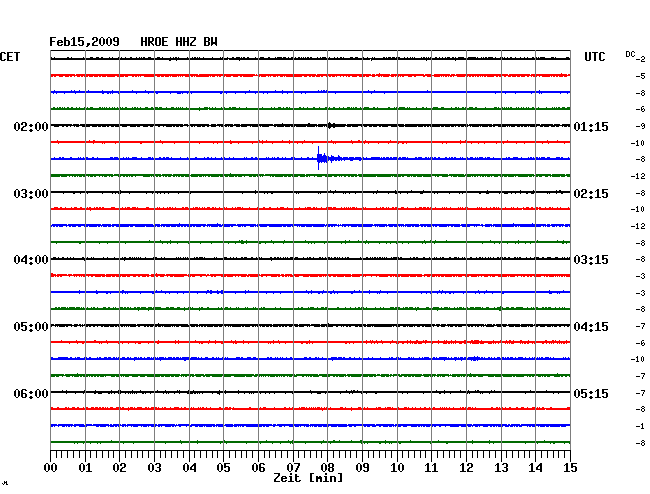This screenshot has height=494, width=650.
Task: Click the UTC timezone label
Action: coord(594,57)
